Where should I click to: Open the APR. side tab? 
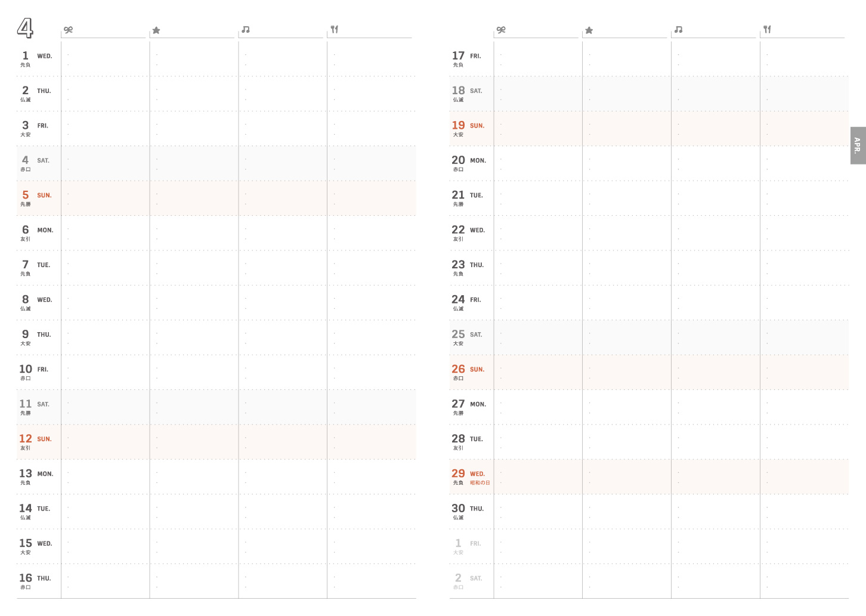tap(858, 146)
